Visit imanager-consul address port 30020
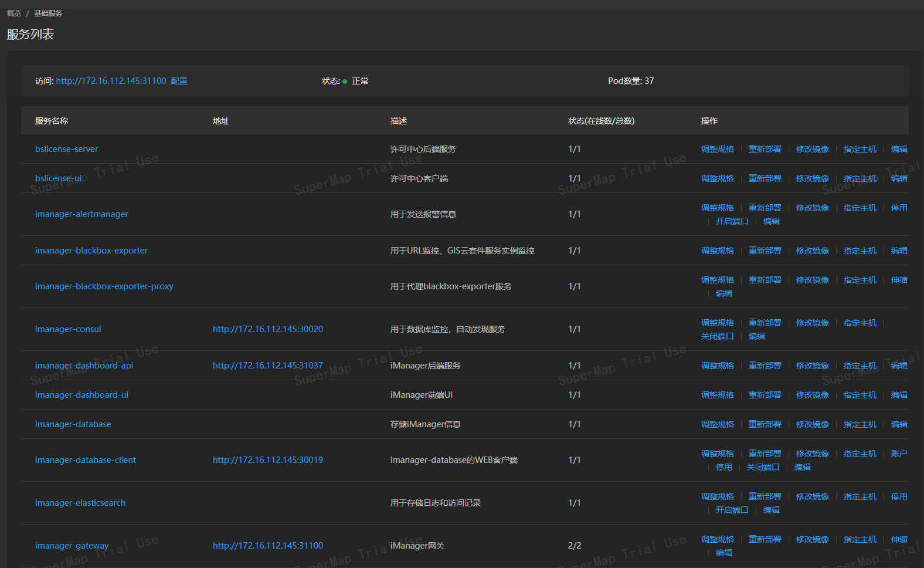The width and height of the screenshot is (924, 568). point(268,329)
